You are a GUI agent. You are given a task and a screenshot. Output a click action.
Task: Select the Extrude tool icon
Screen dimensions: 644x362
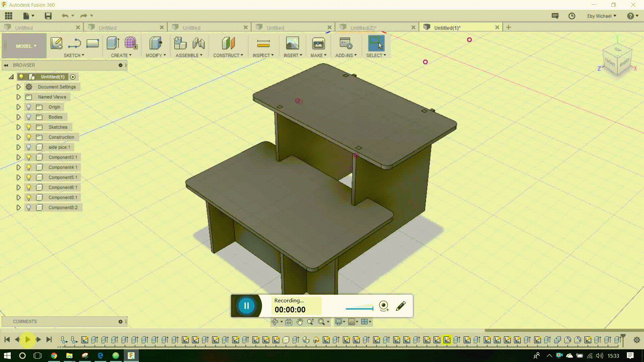[x=113, y=44]
